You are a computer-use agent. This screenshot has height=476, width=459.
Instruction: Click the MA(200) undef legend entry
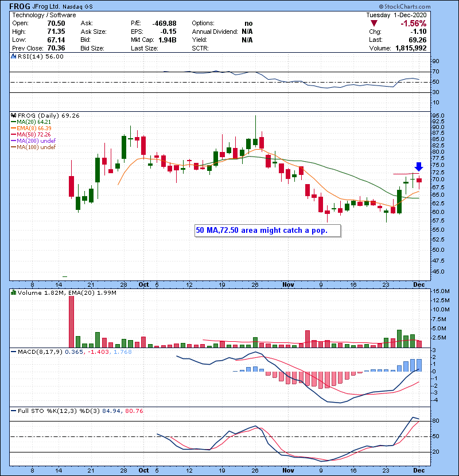pos(36,141)
